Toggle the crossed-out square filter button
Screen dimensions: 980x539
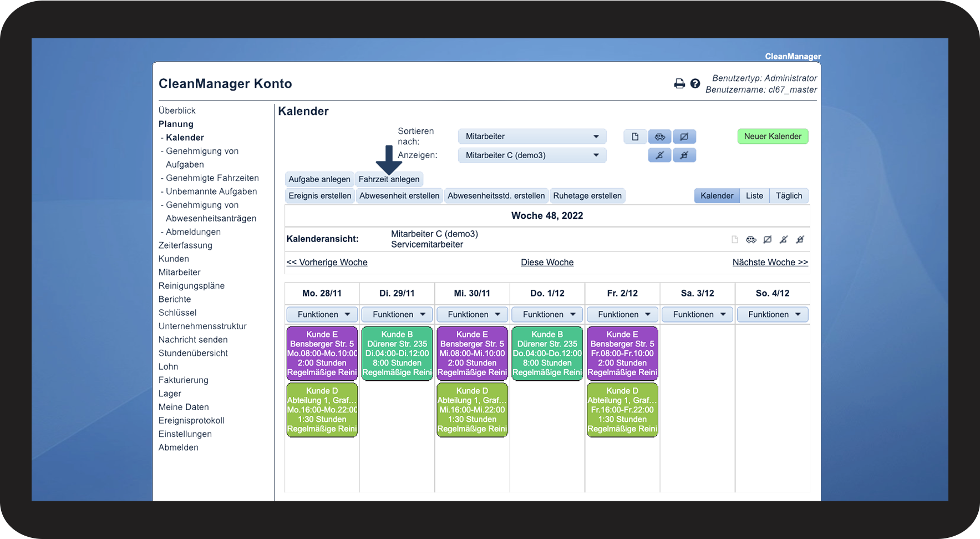pyautogui.click(x=684, y=137)
